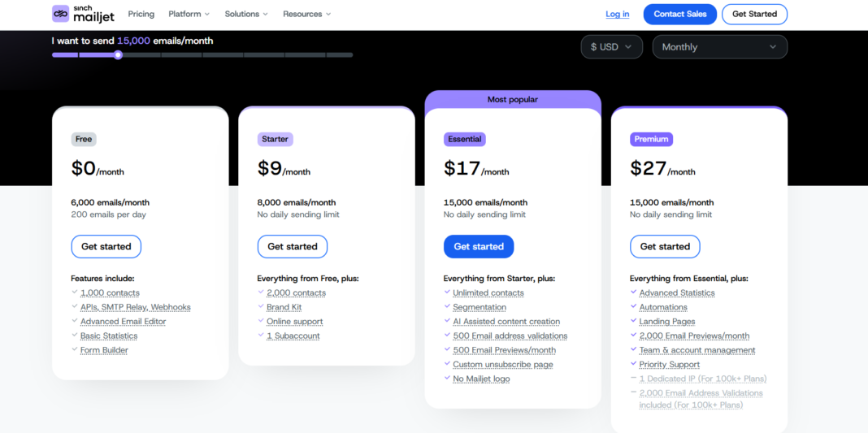The width and height of the screenshot is (868, 433).
Task: Click the Automations feature
Action: (663, 307)
